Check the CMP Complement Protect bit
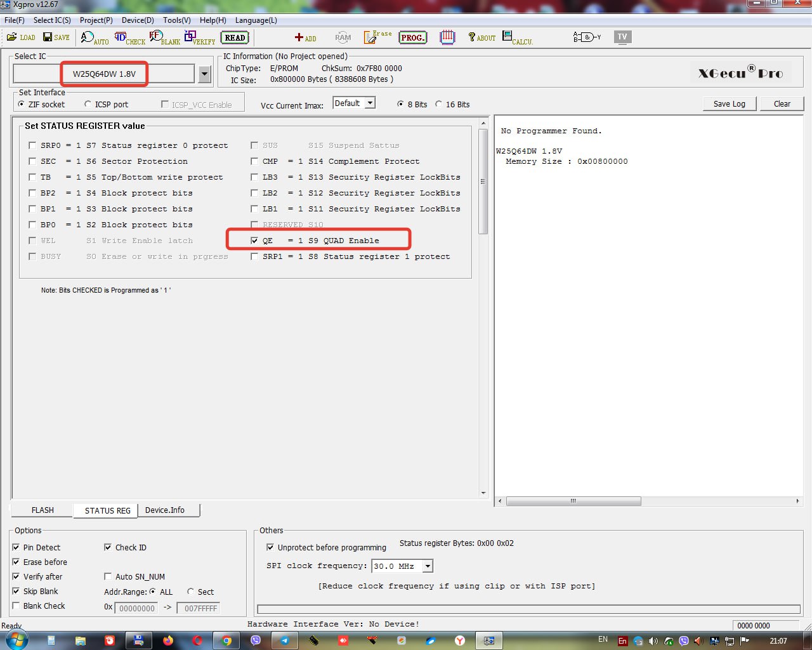The width and height of the screenshot is (812, 650). tap(254, 161)
